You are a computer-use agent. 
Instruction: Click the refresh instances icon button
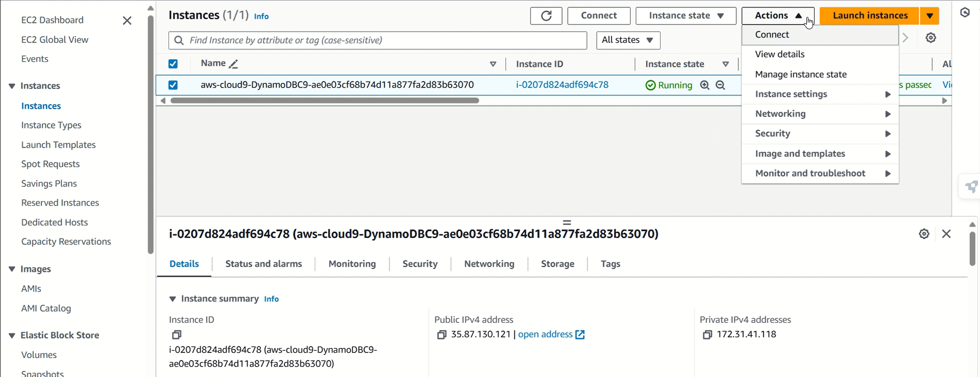tap(546, 16)
